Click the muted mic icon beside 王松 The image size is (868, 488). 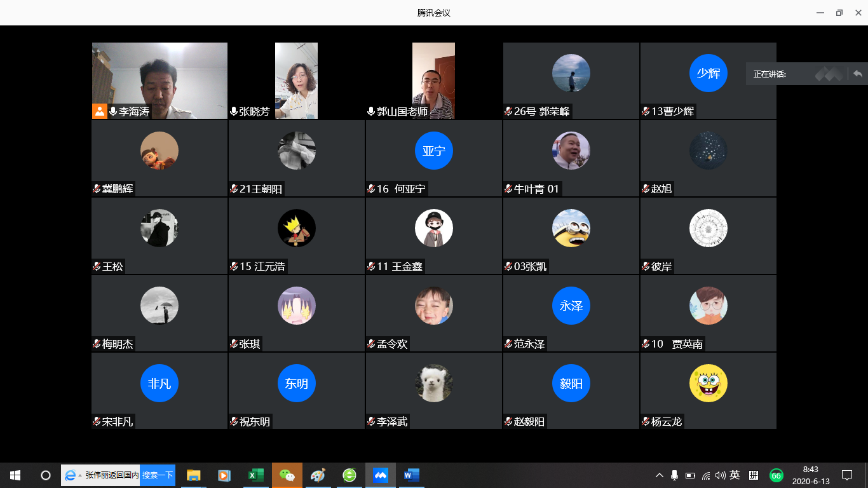pyautogui.click(x=97, y=266)
